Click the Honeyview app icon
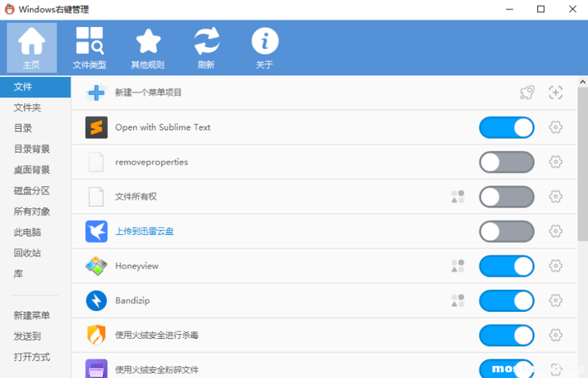 [96, 266]
